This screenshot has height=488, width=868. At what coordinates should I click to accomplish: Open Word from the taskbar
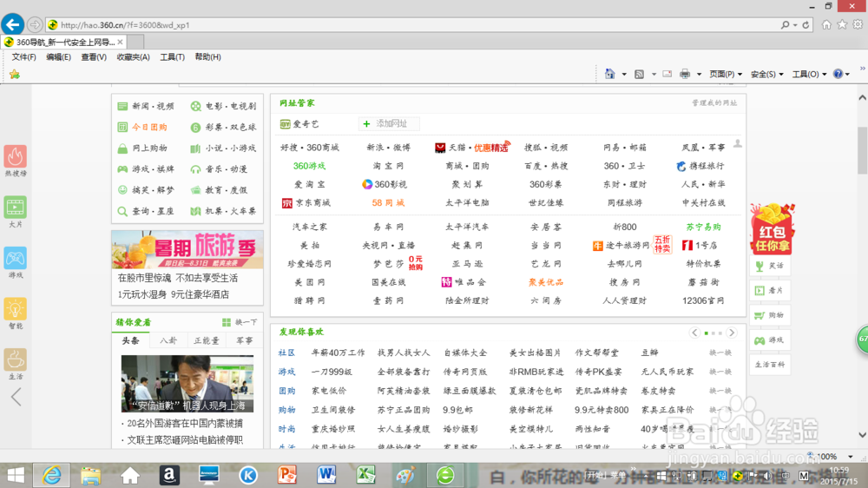tap(326, 475)
